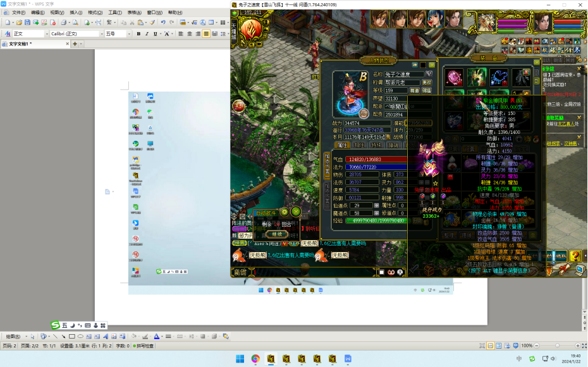Viewport: 588px width, 367px height.
Task: Open the 工具(T) menu in WPS
Action: click(114, 13)
